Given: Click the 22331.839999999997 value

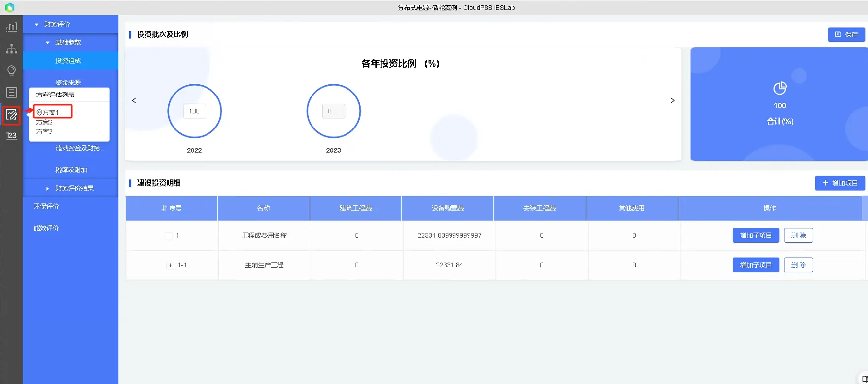Looking at the screenshot, I should click(x=449, y=236).
